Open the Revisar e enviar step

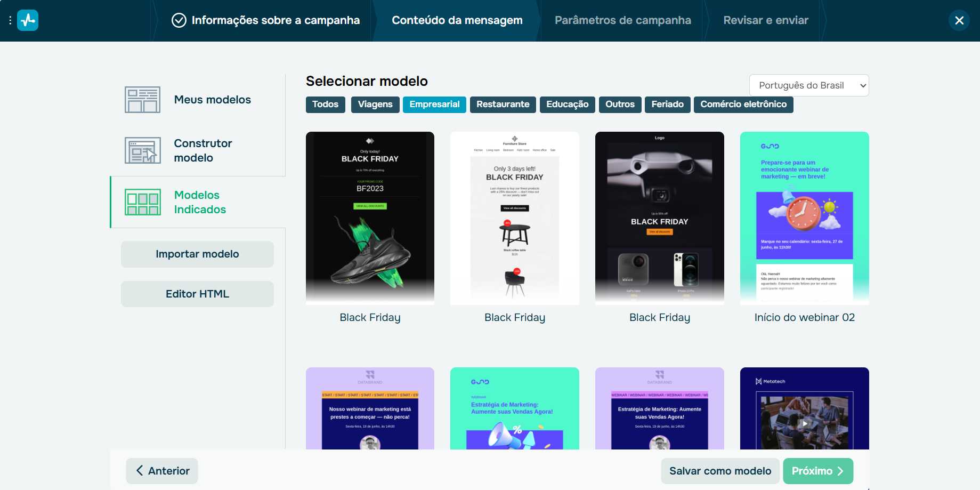tap(766, 20)
